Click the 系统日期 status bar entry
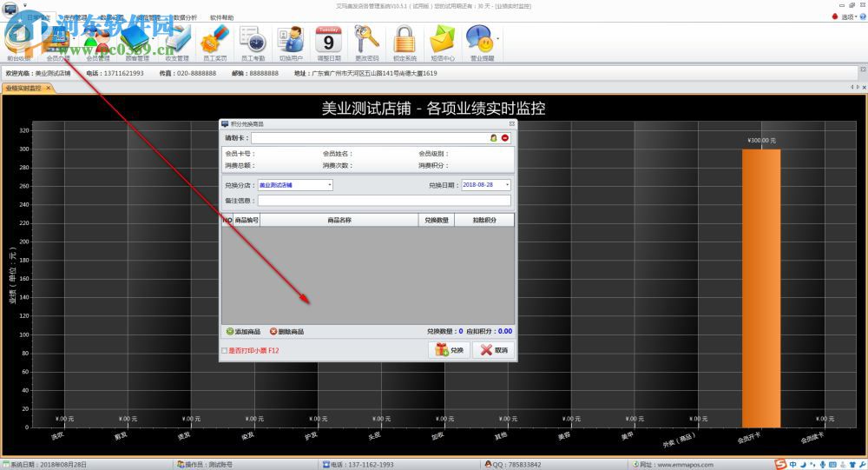The height and width of the screenshot is (470, 868). (x=45, y=465)
